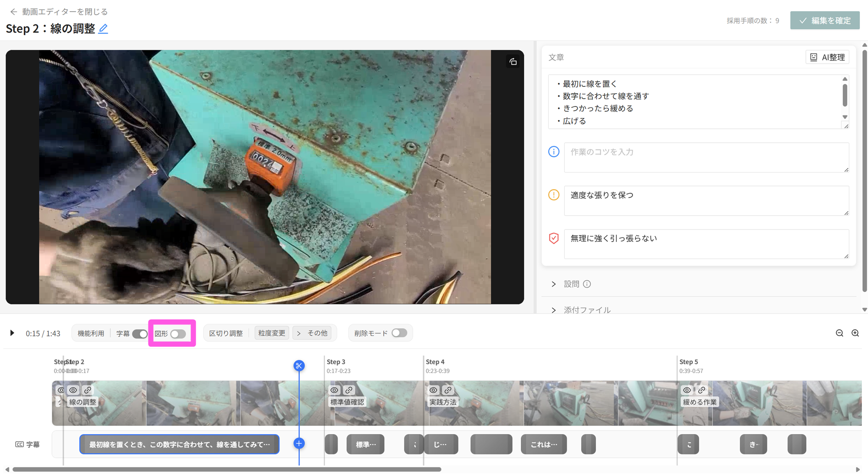
Task: Toggle the 字幕 subtitle switch
Action: click(x=140, y=333)
